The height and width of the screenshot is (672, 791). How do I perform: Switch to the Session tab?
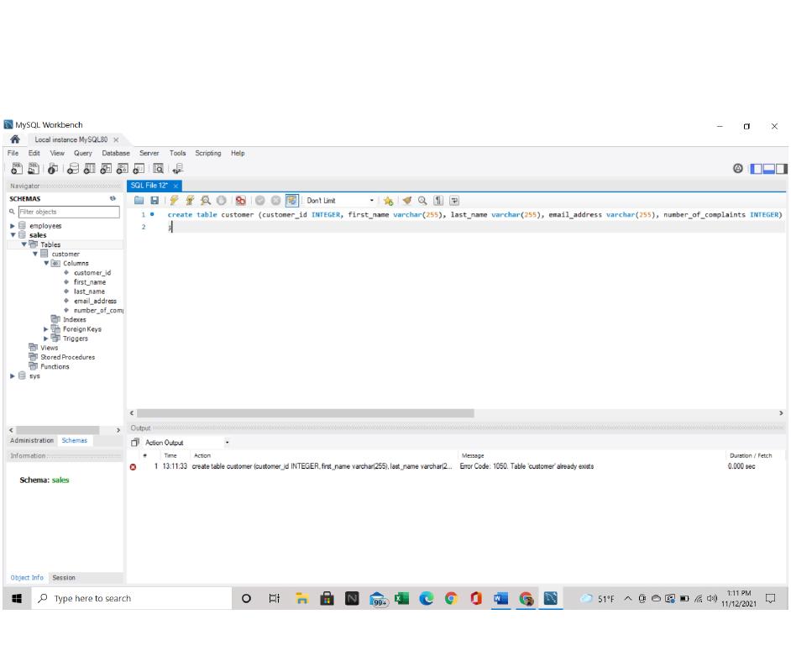pos(64,578)
